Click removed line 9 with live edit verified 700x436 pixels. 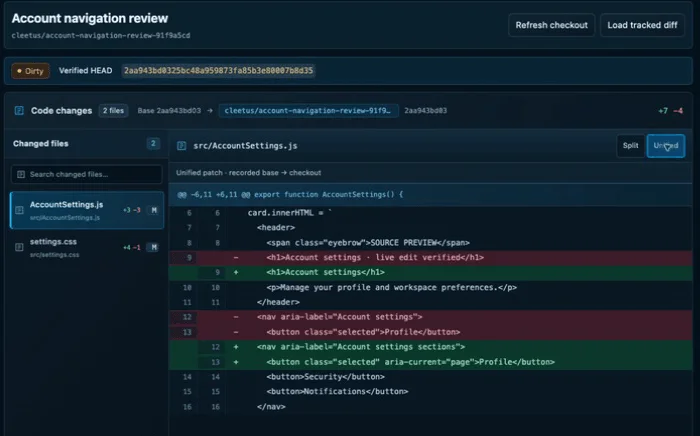point(430,257)
